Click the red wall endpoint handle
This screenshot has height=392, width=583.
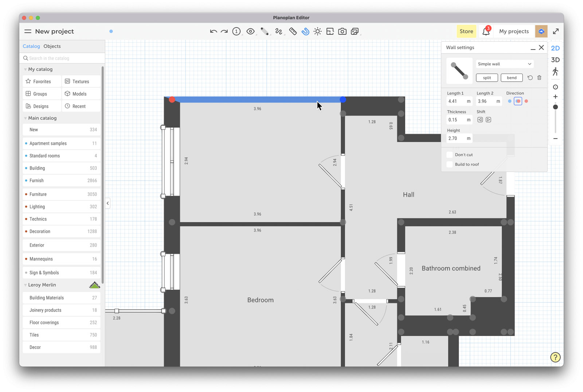[172, 99]
